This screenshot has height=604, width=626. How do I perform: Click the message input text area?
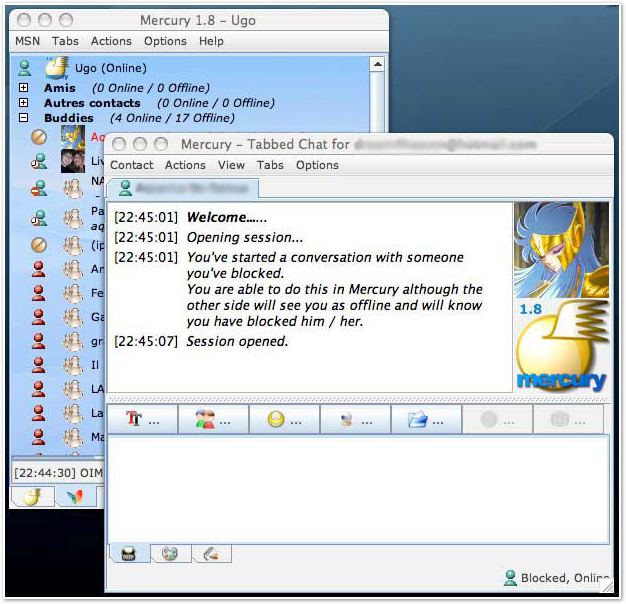click(x=359, y=489)
